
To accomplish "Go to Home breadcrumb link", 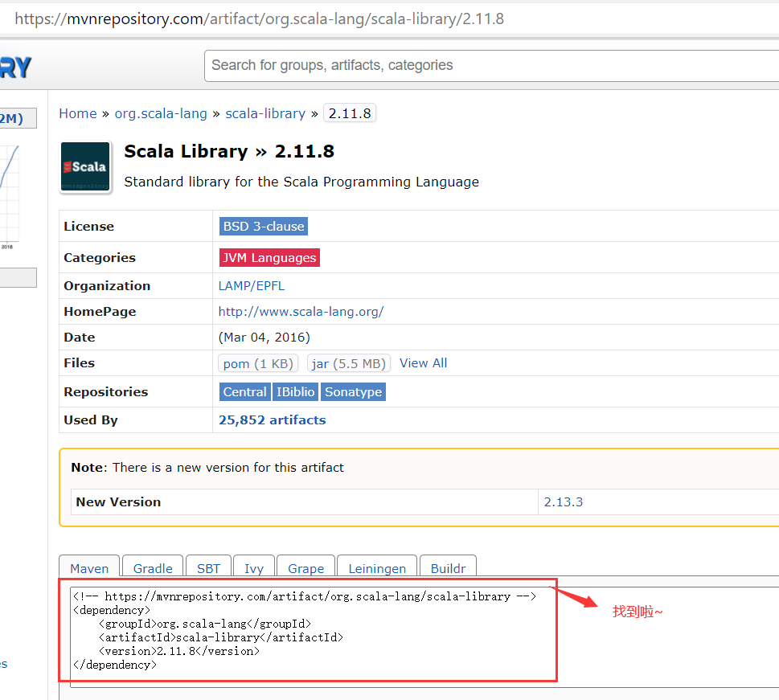I will tap(78, 114).
